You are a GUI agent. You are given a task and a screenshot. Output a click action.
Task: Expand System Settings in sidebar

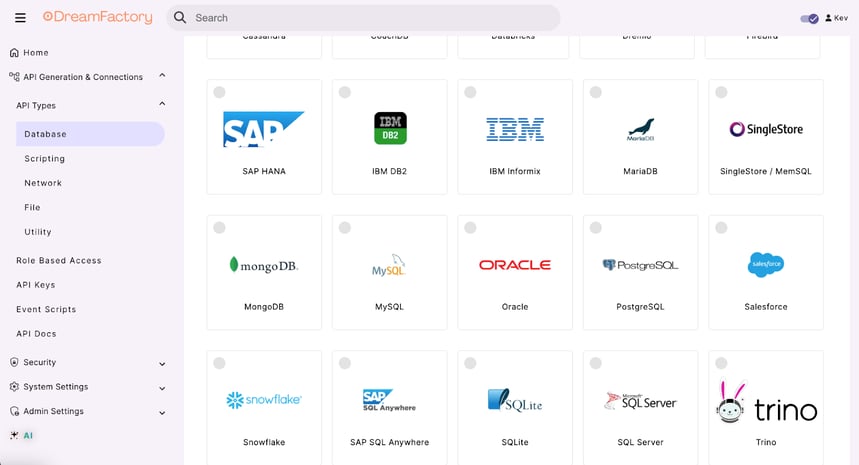point(162,387)
